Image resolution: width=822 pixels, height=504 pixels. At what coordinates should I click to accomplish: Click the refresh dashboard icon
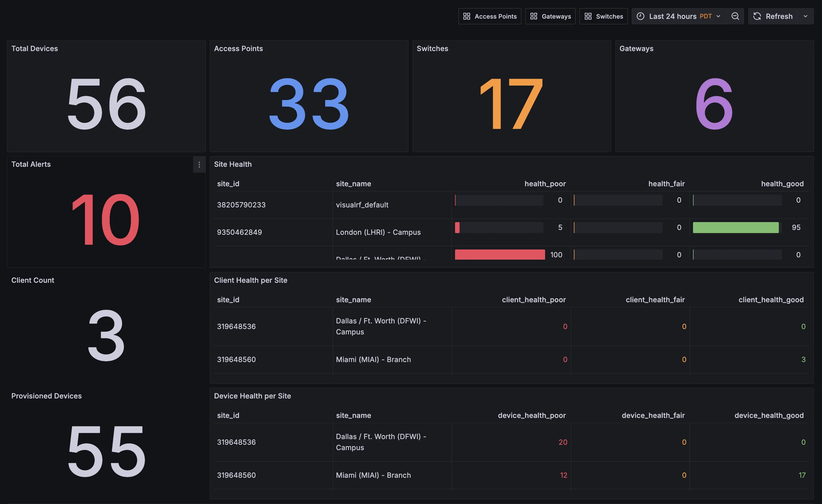(x=757, y=16)
